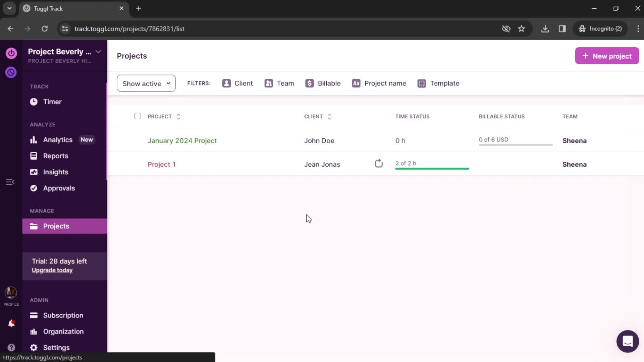Image resolution: width=644 pixels, height=362 pixels.
Task: Click the Timer icon in sidebar
Action: coord(34,101)
